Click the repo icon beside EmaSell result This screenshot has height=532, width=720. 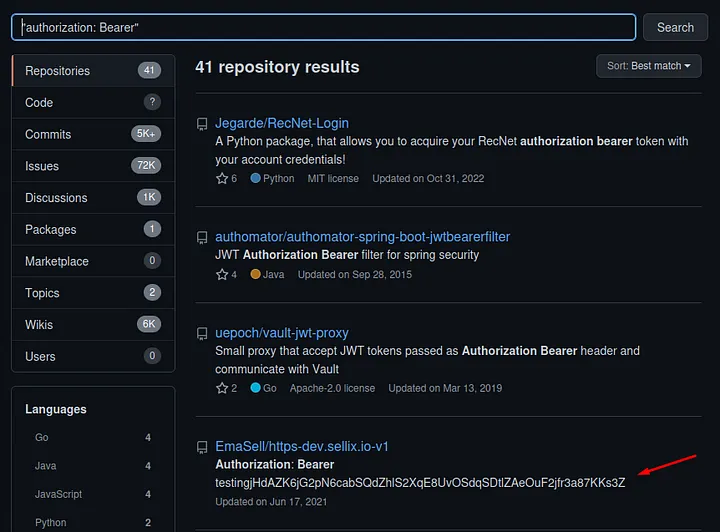[202, 447]
